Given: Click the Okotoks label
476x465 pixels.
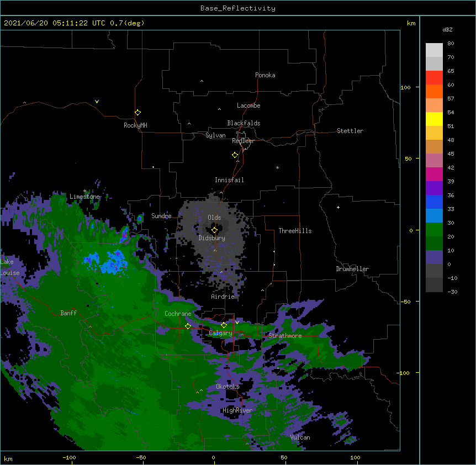Looking at the screenshot, I should click(x=228, y=387).
